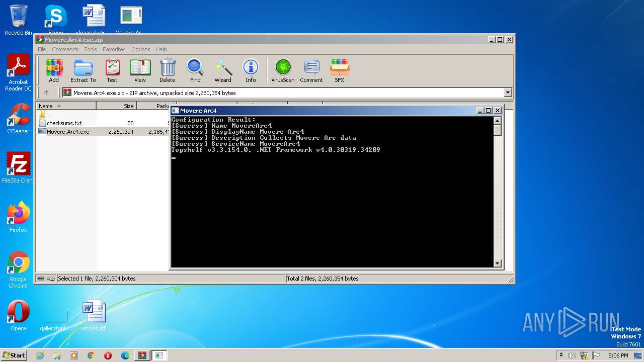This screenshot has height=362, width=644.
Task: Open the Opera desktop shortcut
Action: point(18,316)
